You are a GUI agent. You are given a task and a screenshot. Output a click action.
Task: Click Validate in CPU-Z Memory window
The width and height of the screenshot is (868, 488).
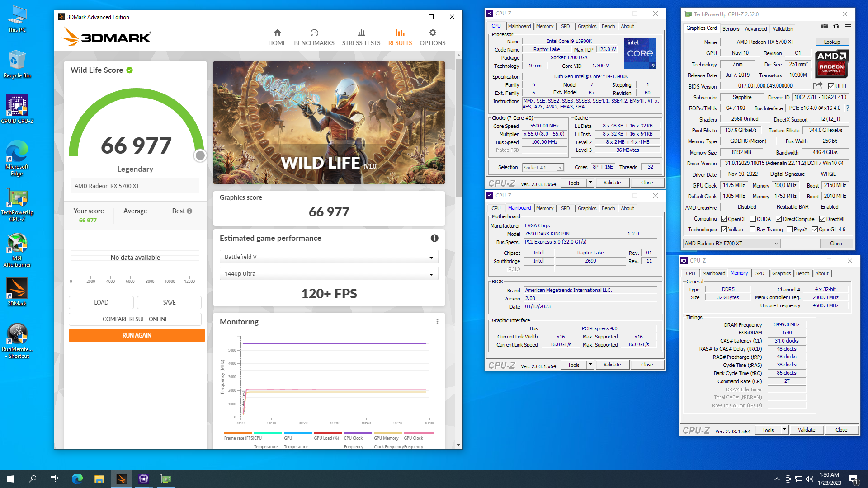tap(806, 430)
